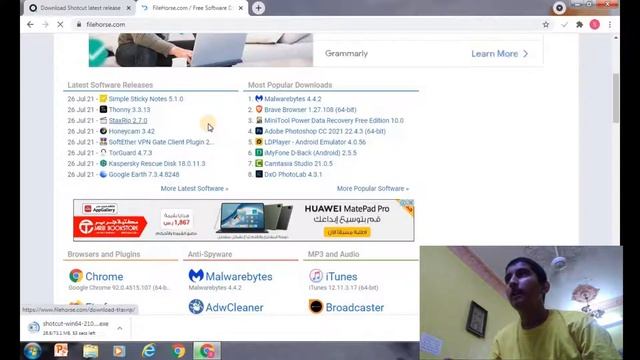Open Brave Browser 1.27.108 (64-bit) link
Screen dimensions: 640x360
tap(310, 109)
